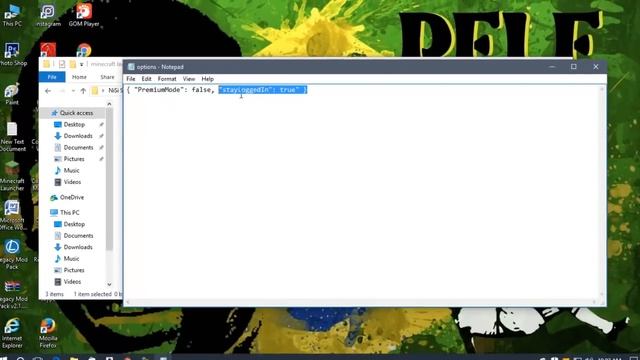
Task: Open Notepad's Edit menu
Action: tap(146, 79)
